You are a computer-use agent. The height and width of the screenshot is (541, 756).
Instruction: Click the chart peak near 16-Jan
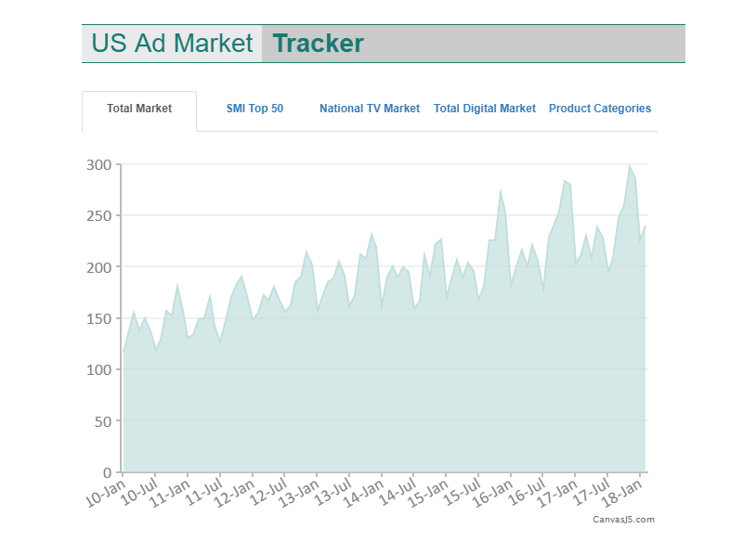pos(501,190)
